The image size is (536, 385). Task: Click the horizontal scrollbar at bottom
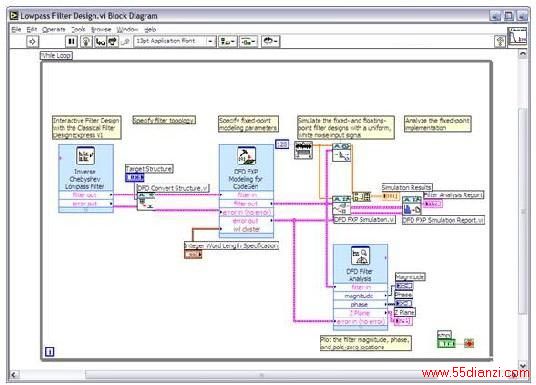261,375
